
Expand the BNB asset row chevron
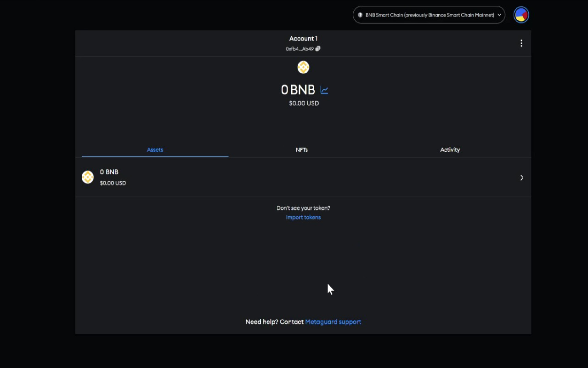[522, 178]
